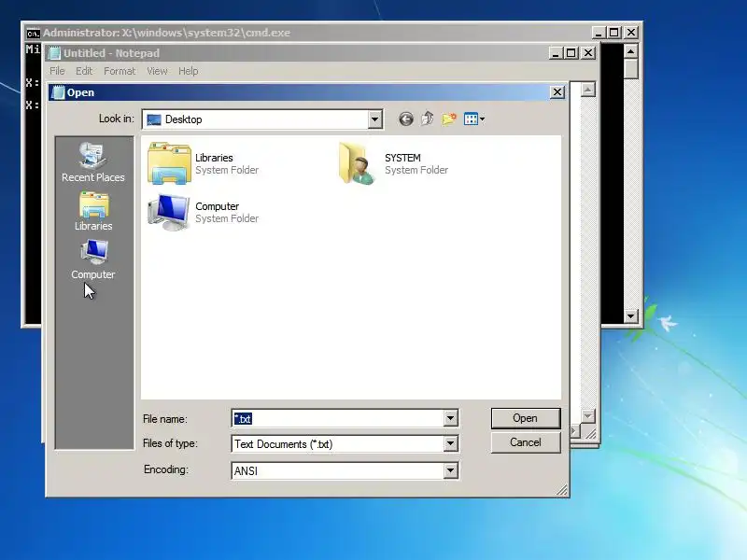The image size is (747, 560).
Task: Click cmd window scrollbar up arrow
Action: [631, 51]
